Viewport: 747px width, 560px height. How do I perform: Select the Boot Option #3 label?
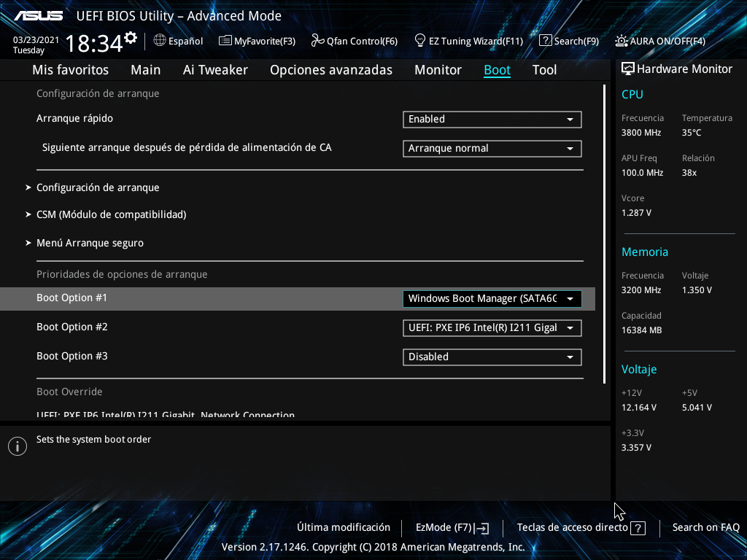tap(72, 356)
